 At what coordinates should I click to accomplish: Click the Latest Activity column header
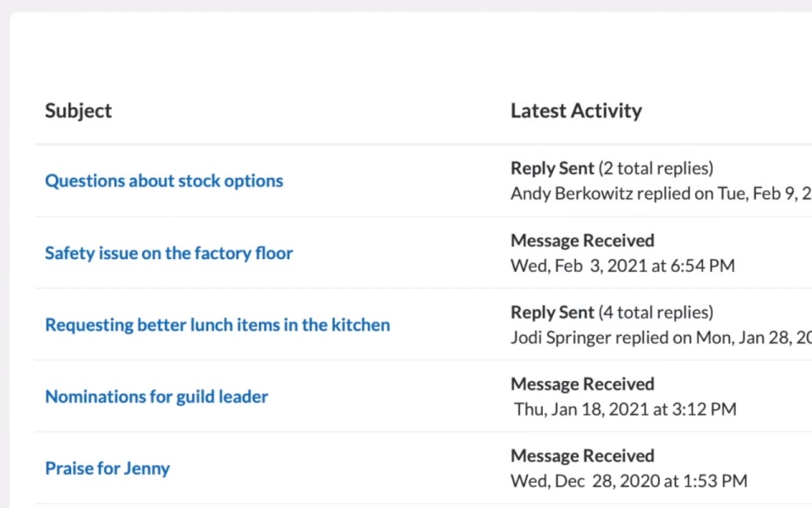(x=576, y=111)
